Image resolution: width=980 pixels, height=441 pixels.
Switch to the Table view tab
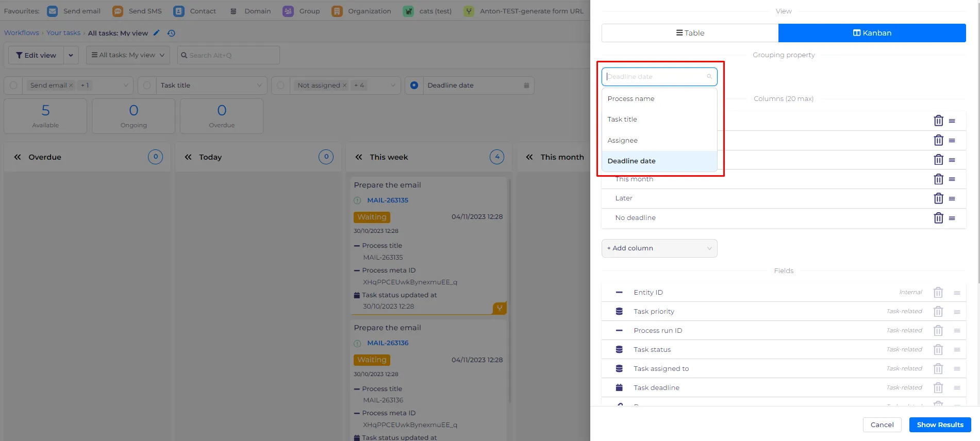690,33
